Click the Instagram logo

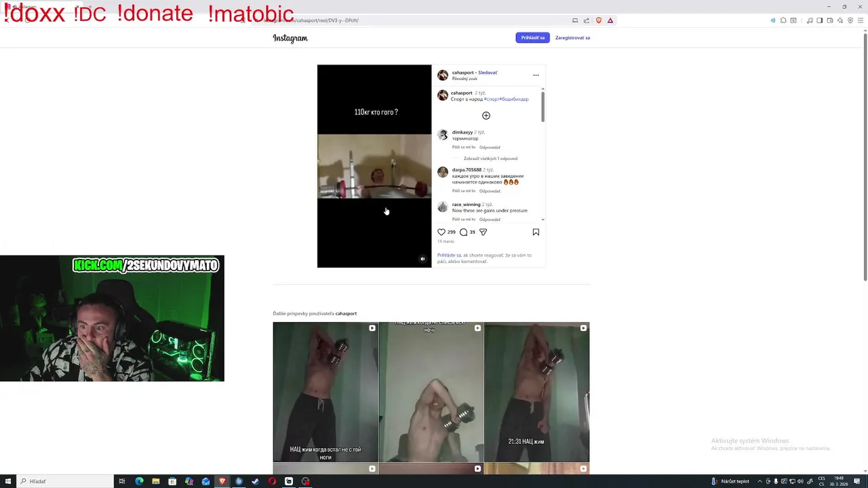(x=290, y=38)
